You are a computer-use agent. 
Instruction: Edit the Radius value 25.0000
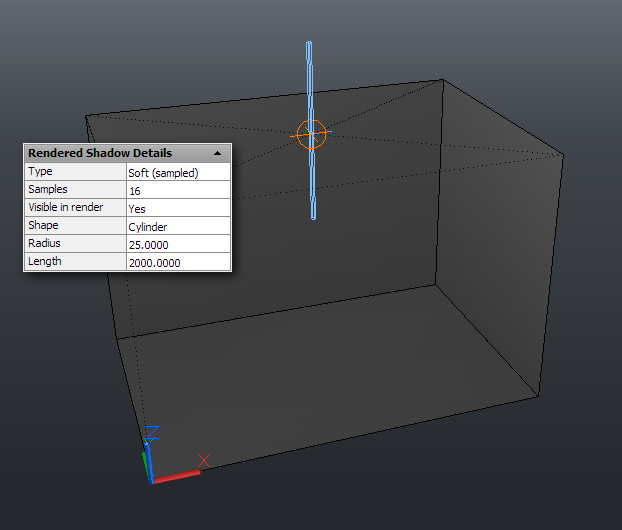pyautogui.click(x=178, y=244)
